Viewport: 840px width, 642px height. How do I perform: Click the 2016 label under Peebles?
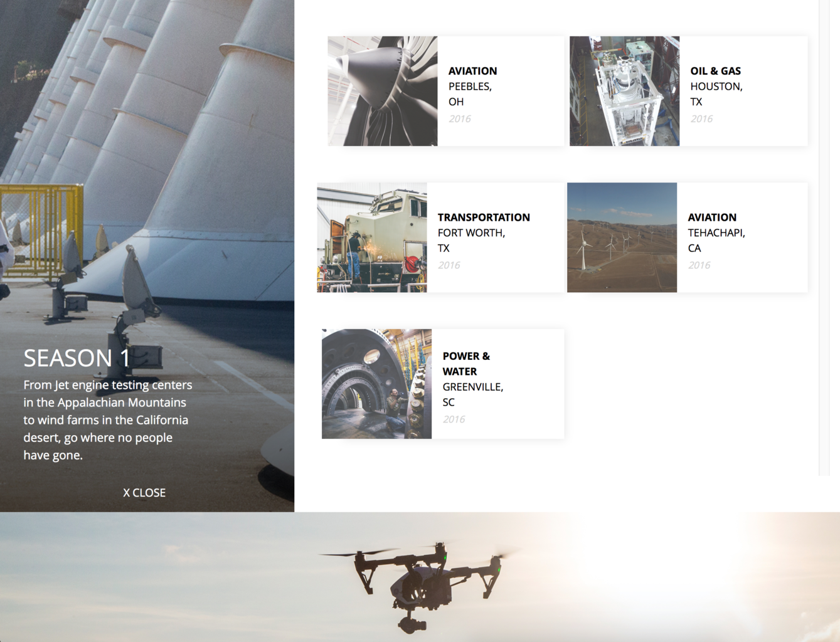click(460, 118)
